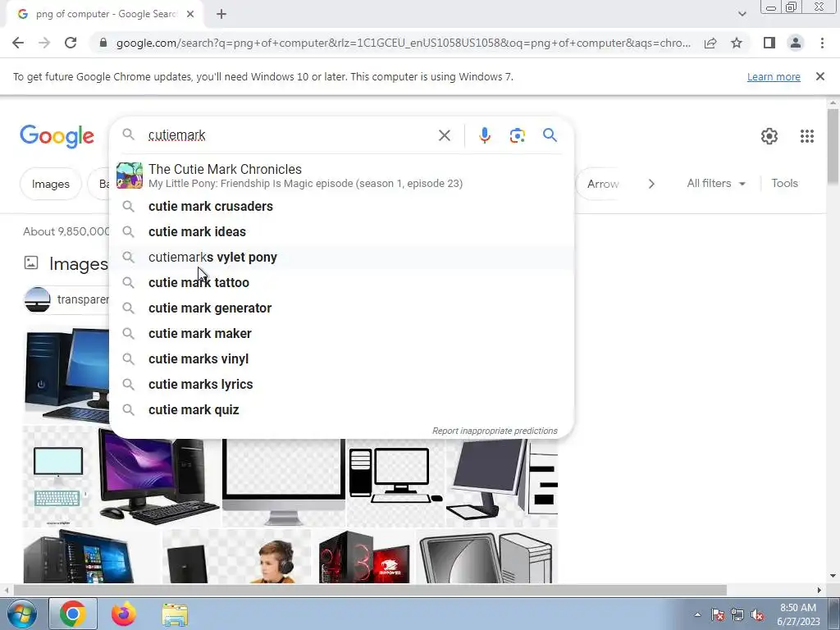This screenshot has height=630, width=840.
Task: Click Report inappropriate predictions
Action: [495, 431]
